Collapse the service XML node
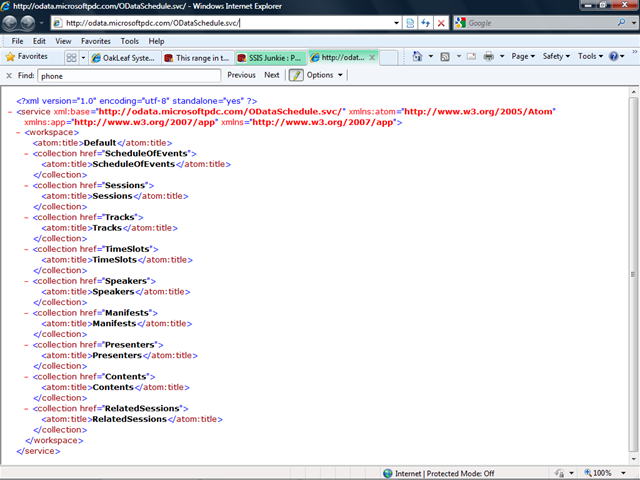 click(x=10, y=112)
